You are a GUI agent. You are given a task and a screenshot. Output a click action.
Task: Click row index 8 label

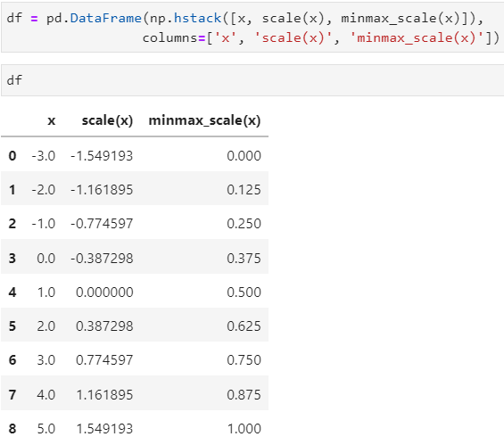12,429
